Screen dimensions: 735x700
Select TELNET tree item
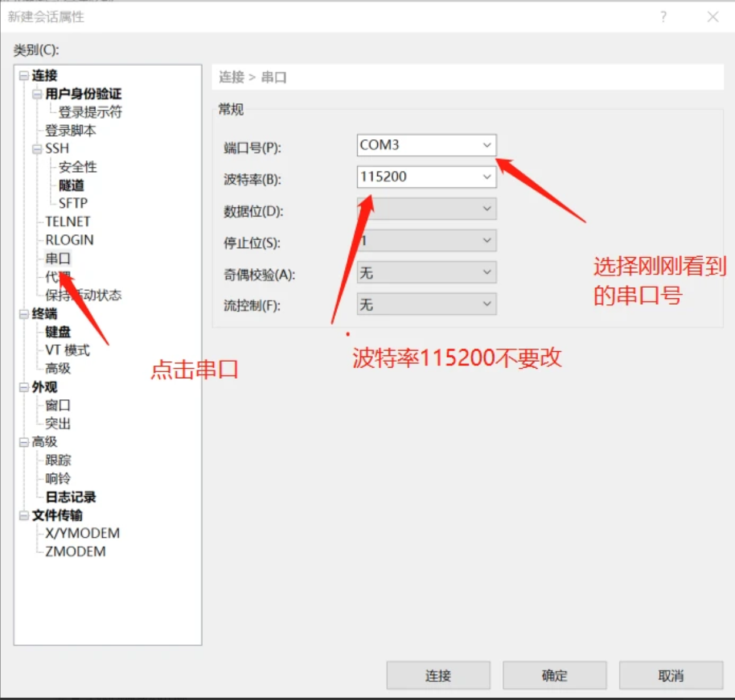tap(68, 222)
